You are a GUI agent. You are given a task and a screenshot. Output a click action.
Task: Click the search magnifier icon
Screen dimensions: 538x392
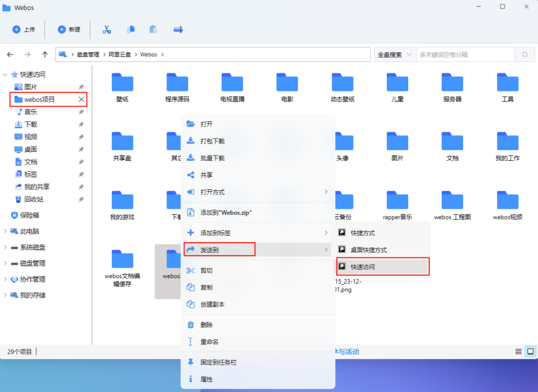pyautogui.click(x=525, y=54)
